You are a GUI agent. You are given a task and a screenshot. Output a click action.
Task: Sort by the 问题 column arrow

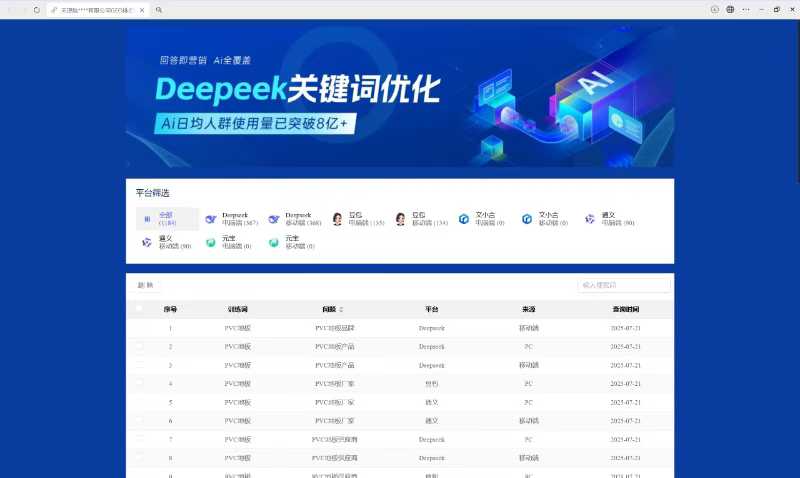341,309
